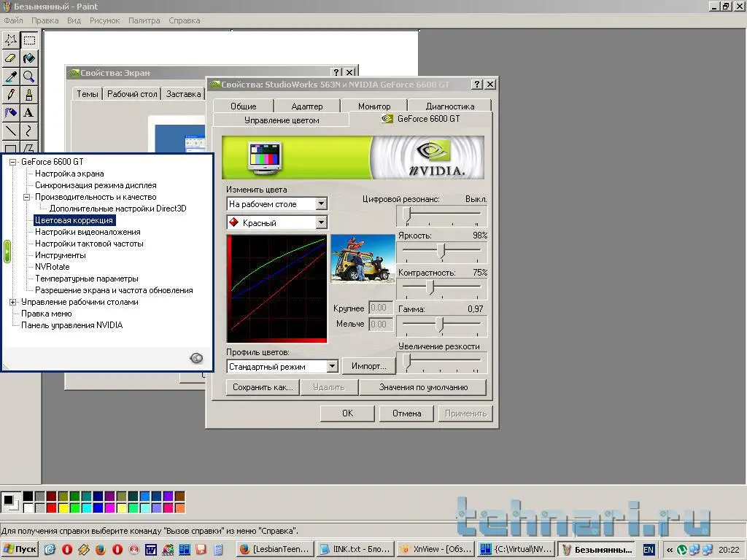Pick the Fill with Color bucket tool
Viewport: 747px width, 560px height.
(29, 58)
